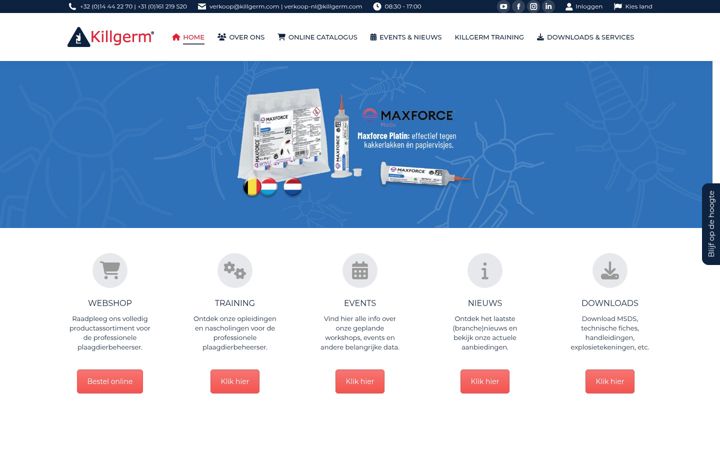Click the gears Training circle icon

coord(235,270)
